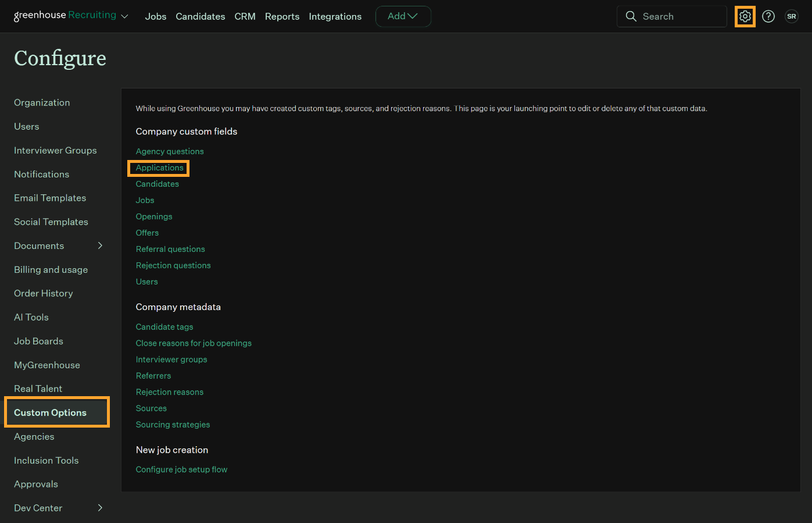Open MyGreenhouse in the sidebar
The width and height of the screenshot is (812, 523).
[47, 365]
